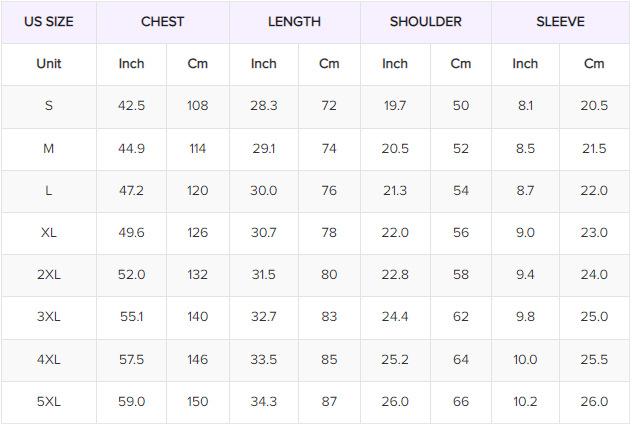Screen dimensions: 632x425
Task: Click sleeve value 10.2 inch
Action: (525, 401)
